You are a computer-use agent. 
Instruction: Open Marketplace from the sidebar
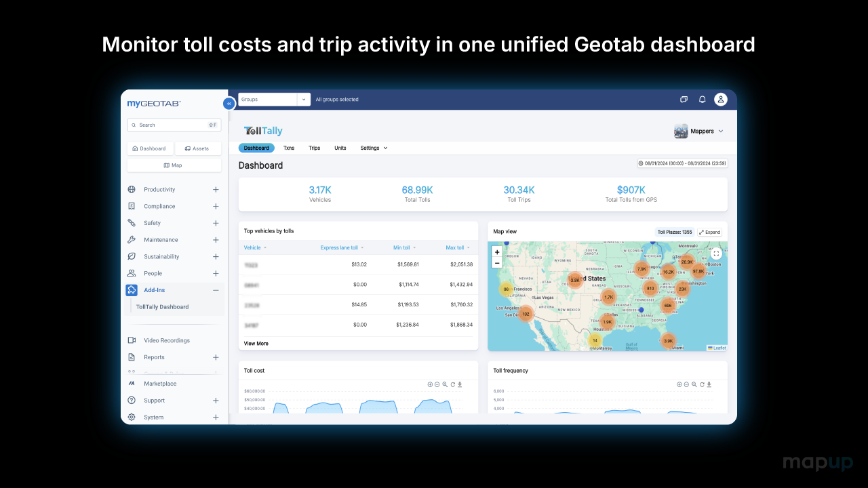pos(160,384)
